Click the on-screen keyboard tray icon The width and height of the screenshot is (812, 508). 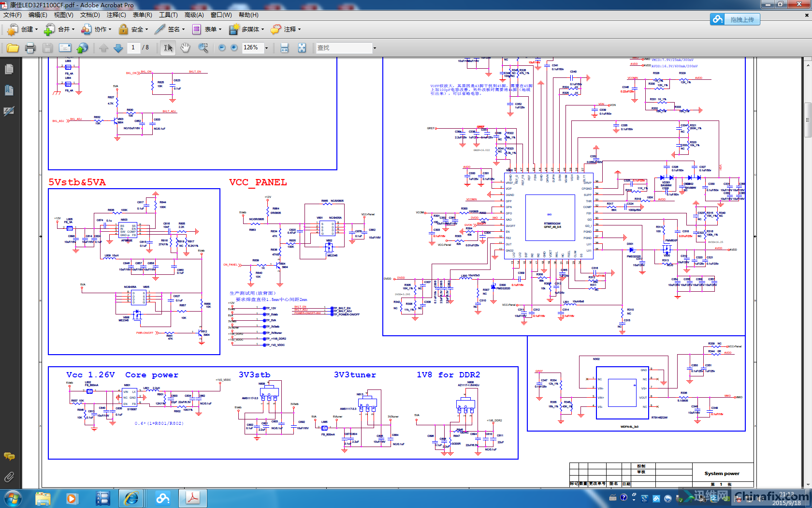[613, 498]
